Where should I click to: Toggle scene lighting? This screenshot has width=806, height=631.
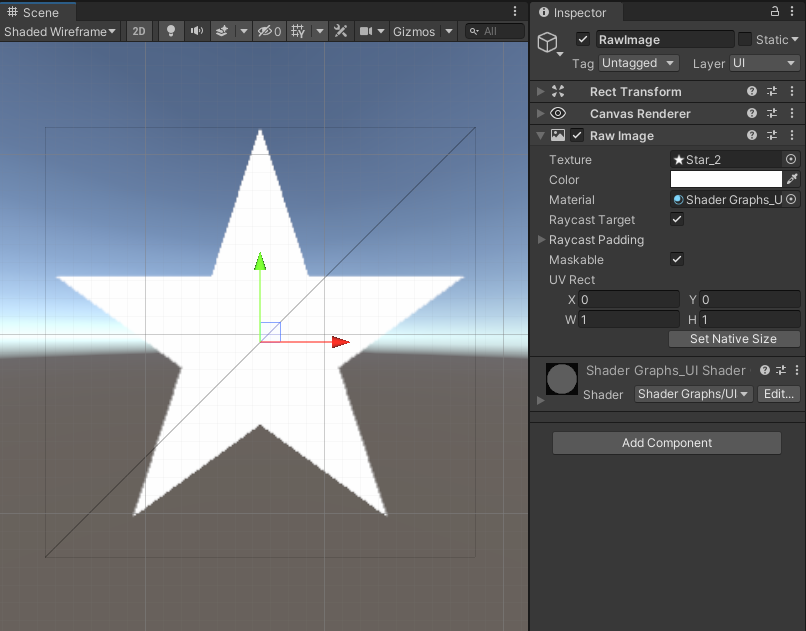pos(170,31)
